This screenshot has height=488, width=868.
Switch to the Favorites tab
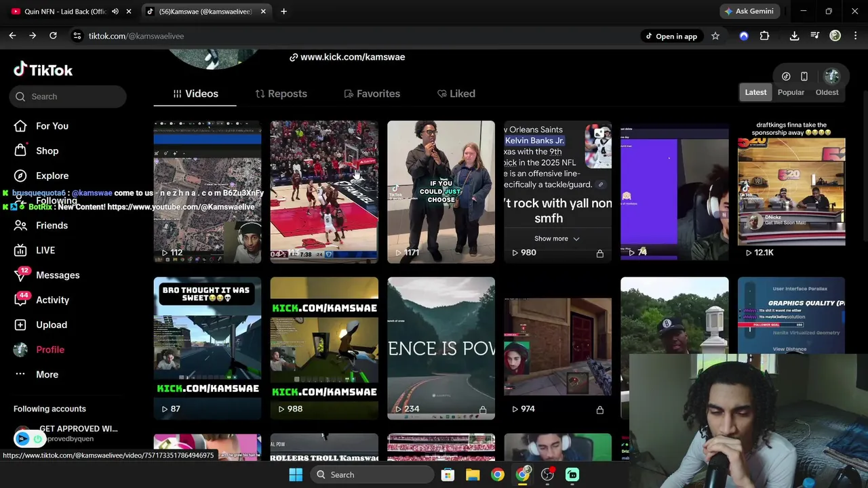(x=372, y=94)
